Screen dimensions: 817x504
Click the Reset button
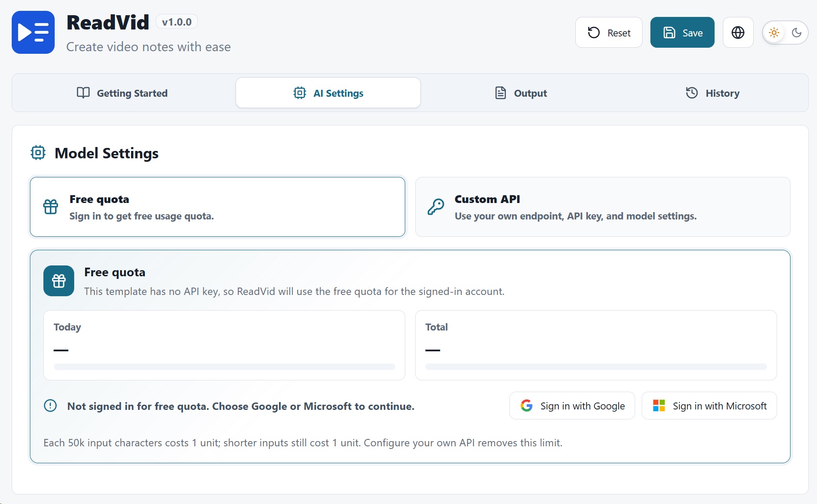609,33
